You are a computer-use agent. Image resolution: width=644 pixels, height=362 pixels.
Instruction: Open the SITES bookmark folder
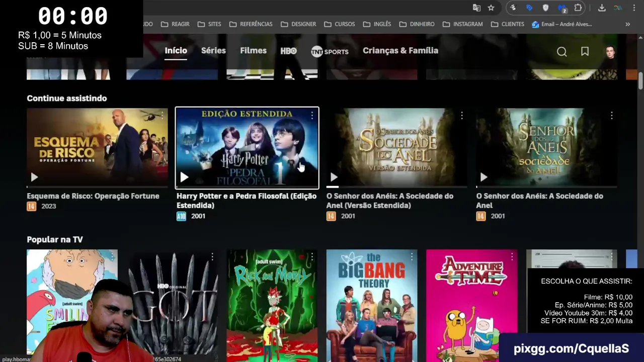(x=209, y=24)
